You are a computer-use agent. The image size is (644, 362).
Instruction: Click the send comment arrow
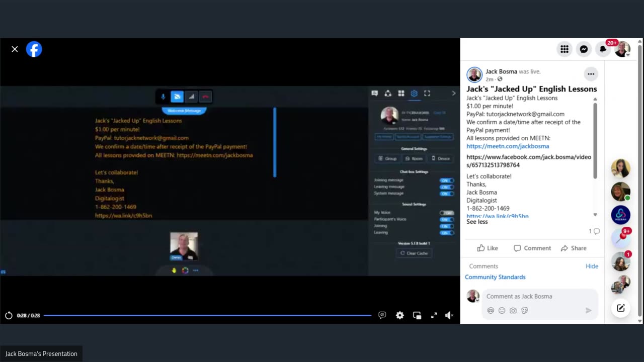(x=588, y=311)
